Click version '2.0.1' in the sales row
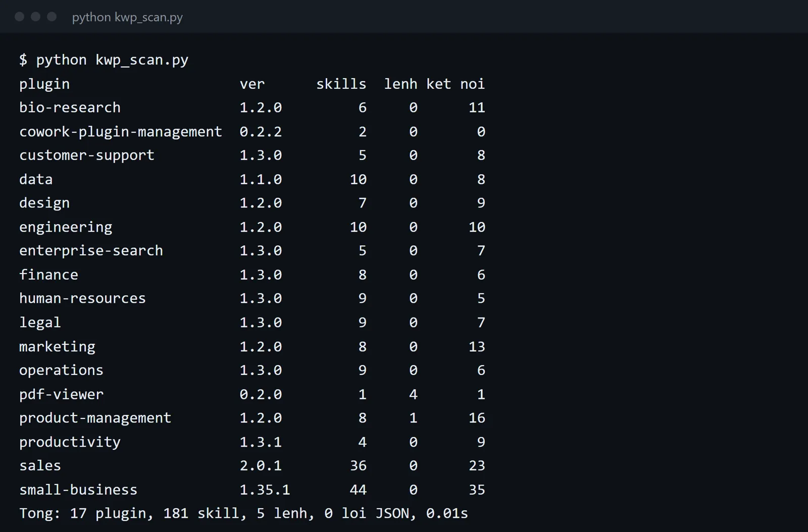Viewport: 808px width, 532px height. [x=261, y=466]
